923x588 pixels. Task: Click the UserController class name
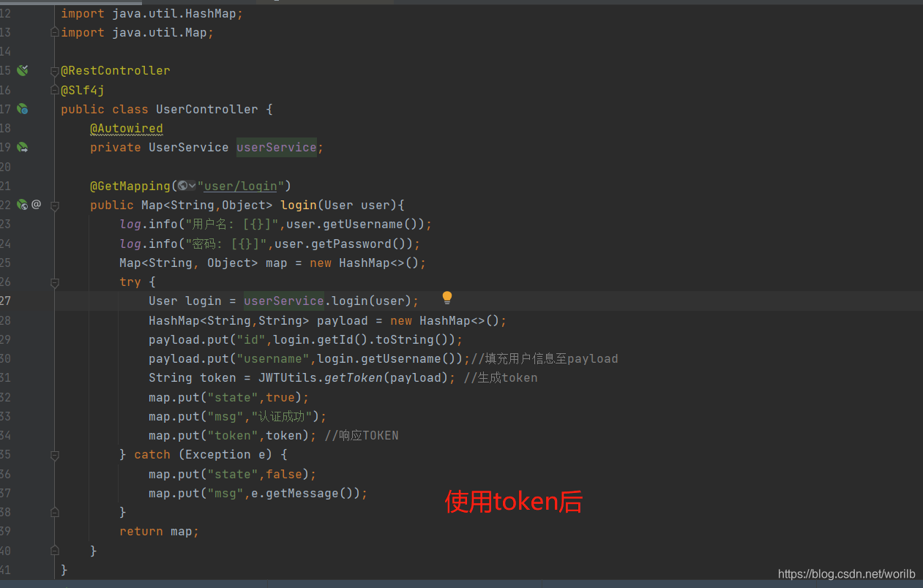(x=206, y=109)
